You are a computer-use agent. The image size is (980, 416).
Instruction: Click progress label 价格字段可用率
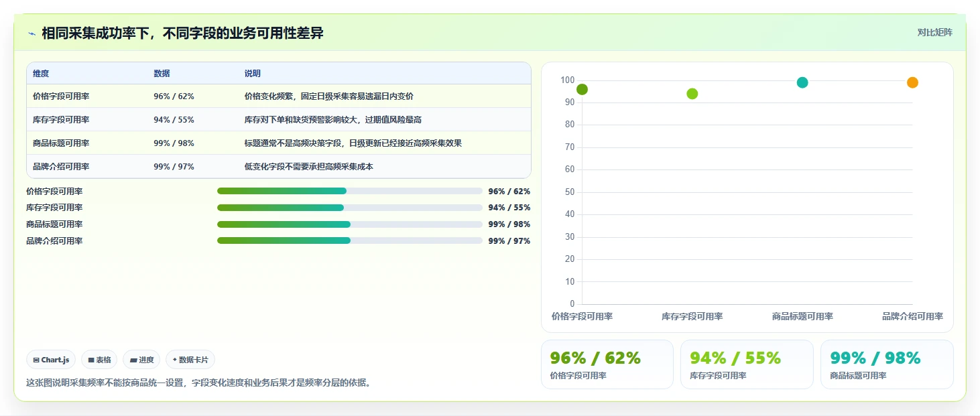click(54, 192)
